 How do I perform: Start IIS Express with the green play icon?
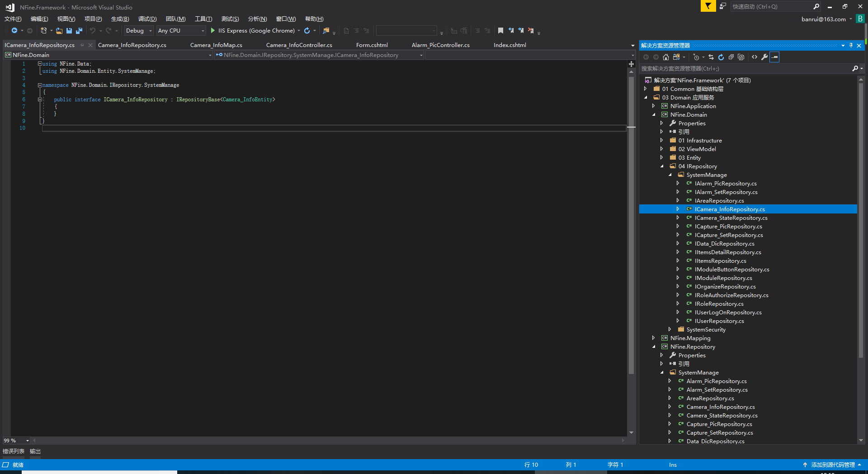tap(212, 30)
